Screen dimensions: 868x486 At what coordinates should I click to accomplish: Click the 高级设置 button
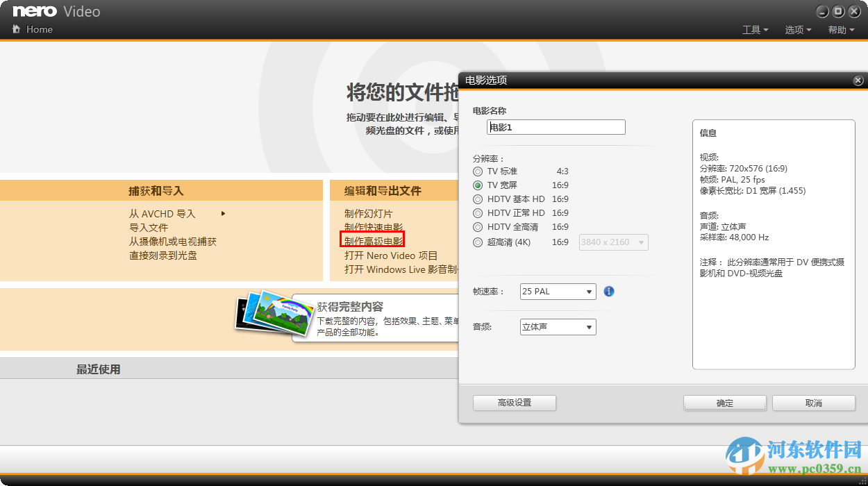[x=514, y=403]
